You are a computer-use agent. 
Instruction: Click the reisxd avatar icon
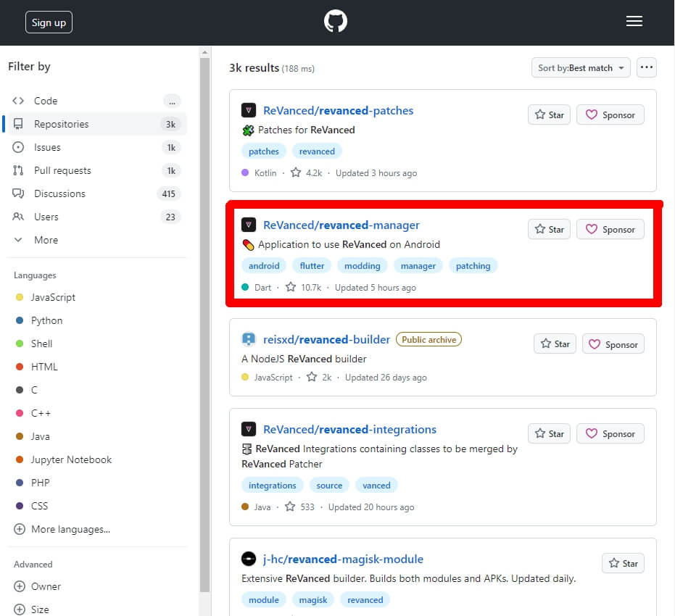[x=249, y=339]
